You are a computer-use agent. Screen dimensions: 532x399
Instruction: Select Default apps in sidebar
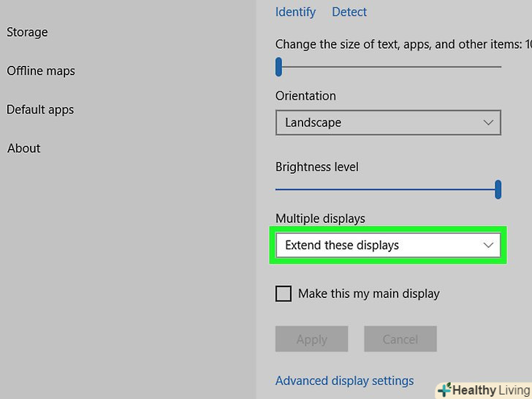point(40,110)
